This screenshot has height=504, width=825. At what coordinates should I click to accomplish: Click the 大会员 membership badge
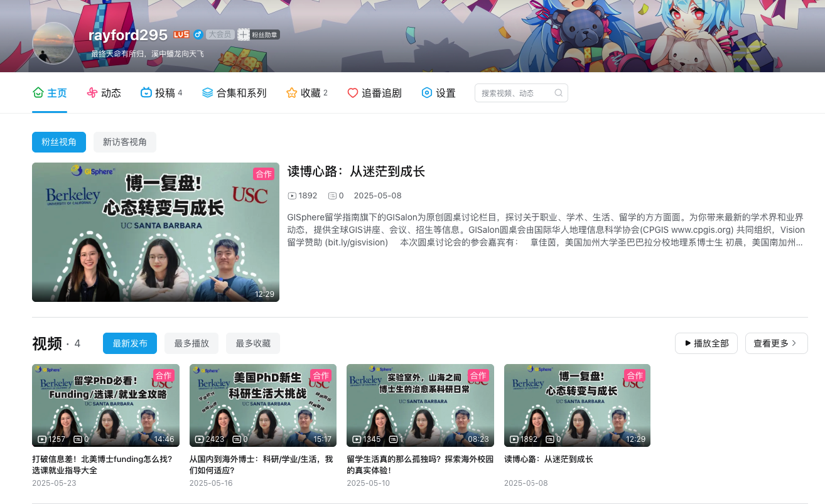point(220,35)
